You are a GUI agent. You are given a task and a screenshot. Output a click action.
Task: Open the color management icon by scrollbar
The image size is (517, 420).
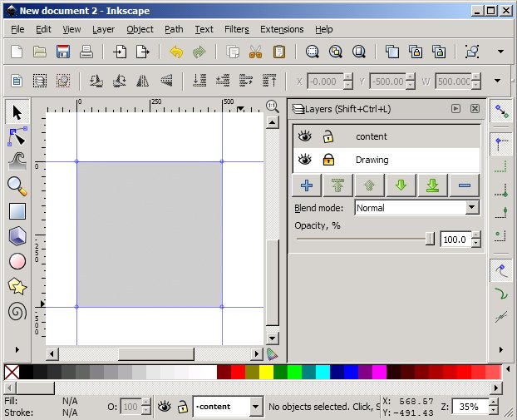(272, 354)
